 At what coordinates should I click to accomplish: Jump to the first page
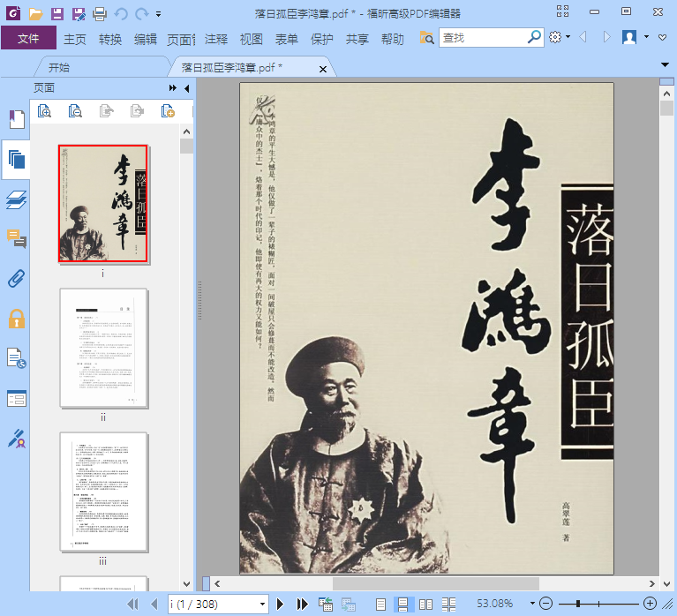[133, 604]
